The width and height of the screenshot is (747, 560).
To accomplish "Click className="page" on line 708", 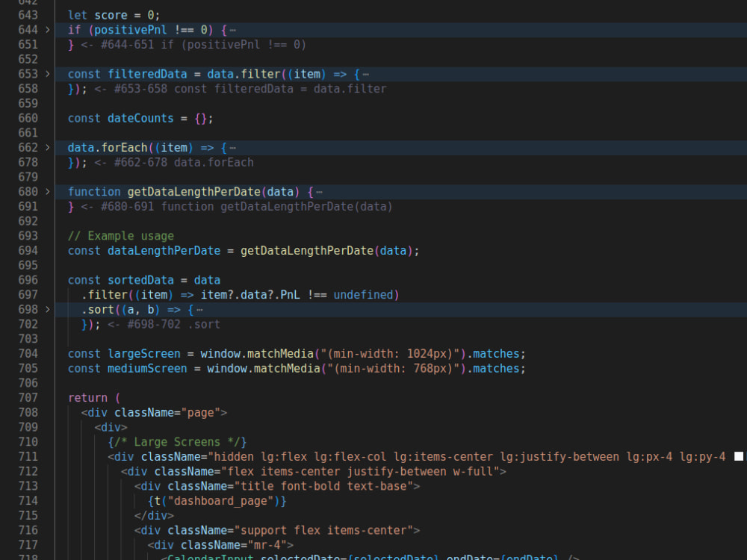I will pos(167,412).
